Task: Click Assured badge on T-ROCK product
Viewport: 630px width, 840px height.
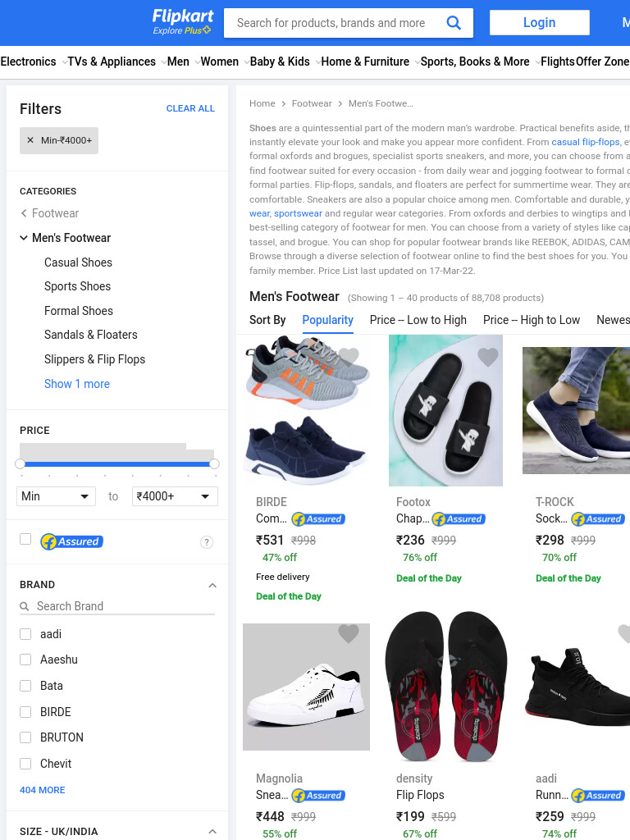Action: coord(598,519)
